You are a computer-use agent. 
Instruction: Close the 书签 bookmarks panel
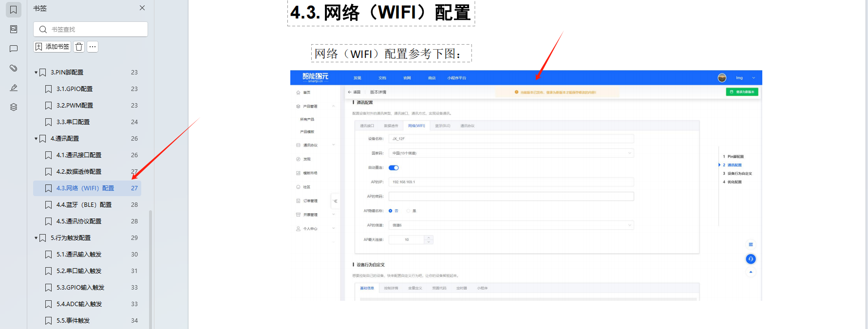[x=142, y=8]
